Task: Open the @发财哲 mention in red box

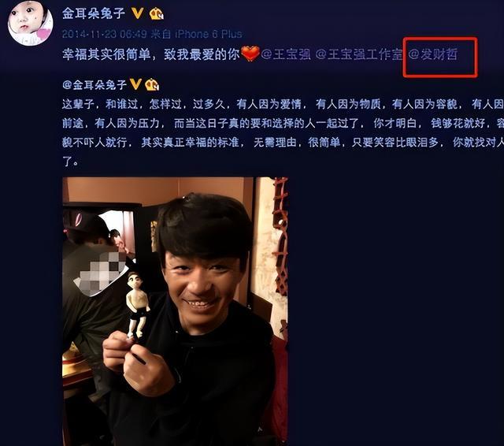Action: (x=433, y=54)
